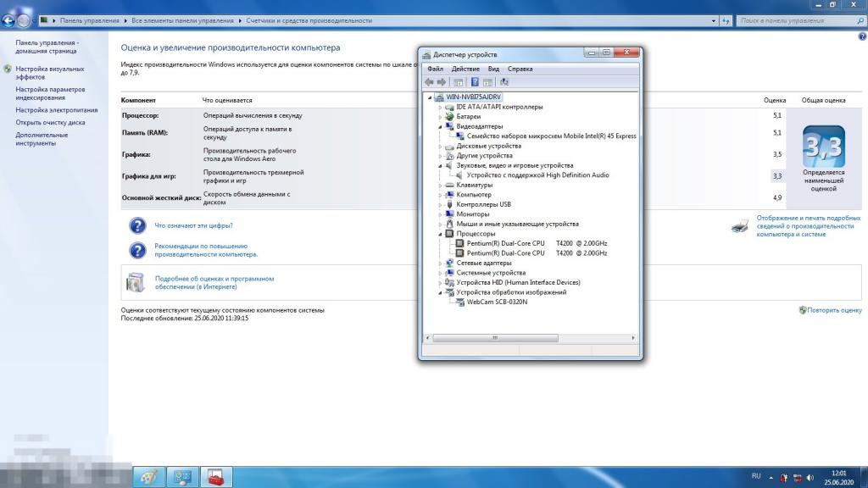This screenshot has width=868, height=488.
Task: Collapse the WIN-NVBI75AJDRV root node
Action: tap(430, 97)
